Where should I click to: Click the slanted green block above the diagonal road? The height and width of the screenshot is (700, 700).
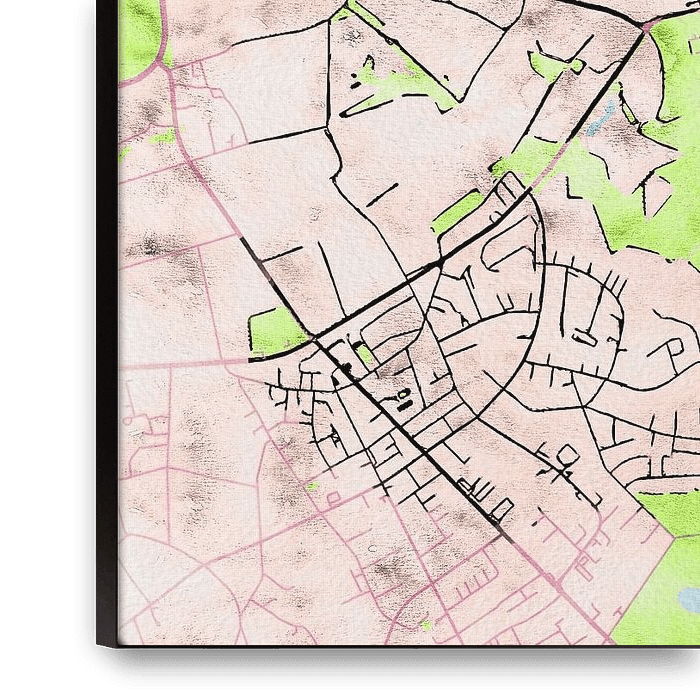[x=458, y=212]
